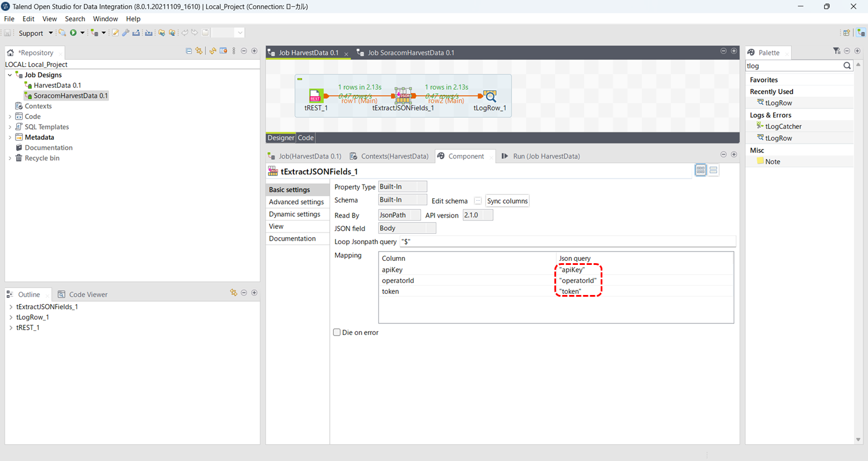The width and height of the screenshot is (868, 461).
Task: Switch to Job SoracomHarvestData 0.1 editor tab
Action: click(411, 53)
